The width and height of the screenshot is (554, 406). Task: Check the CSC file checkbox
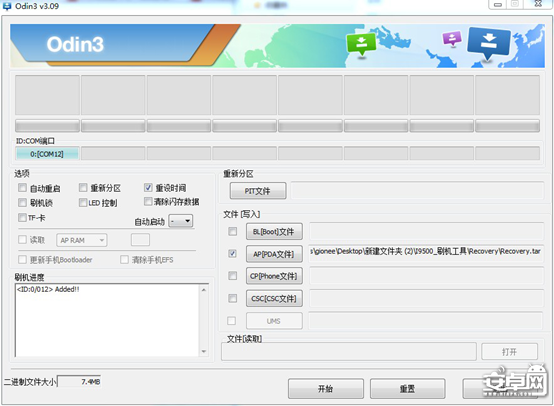(232, 298)
